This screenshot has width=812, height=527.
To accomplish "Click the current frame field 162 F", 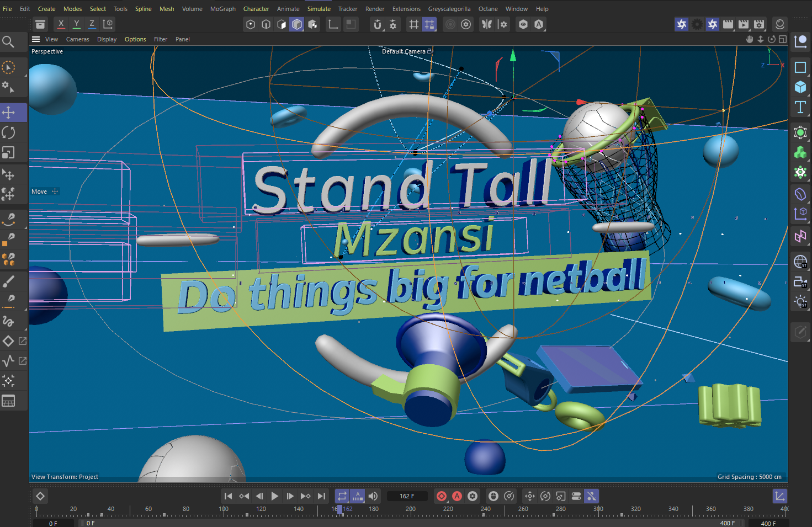I will (407, 496).
